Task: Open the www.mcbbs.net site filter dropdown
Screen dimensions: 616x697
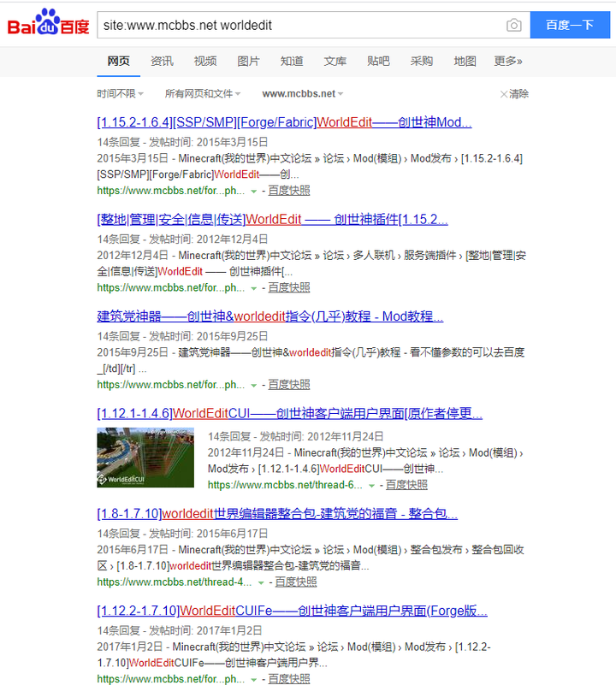Action: (x=303, y=94)
